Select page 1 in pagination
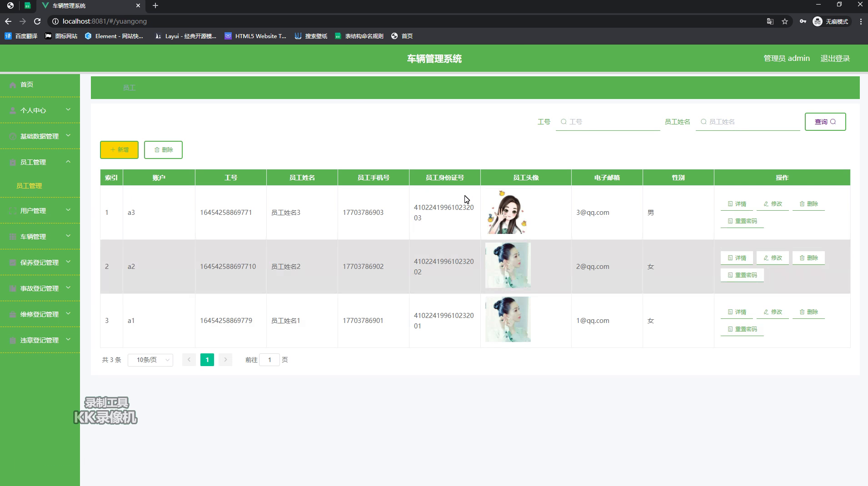Image resolution: width=868 pixels, height=486 pixels. coord(207,360)
